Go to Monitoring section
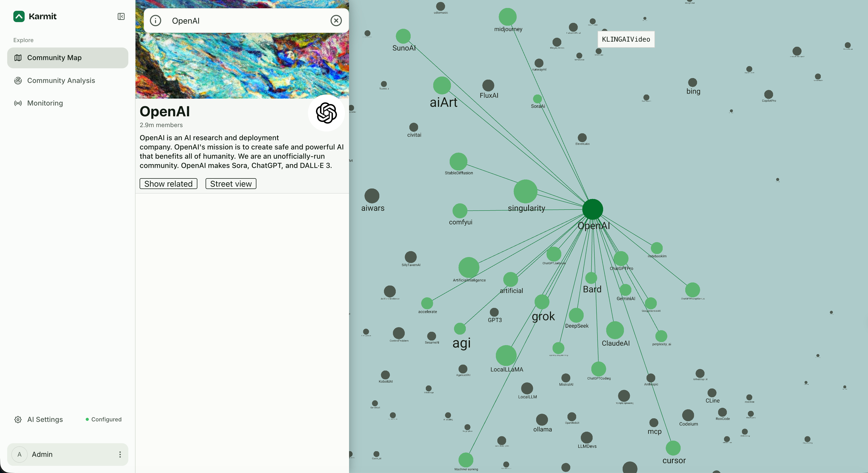 [x=68, y=103]
